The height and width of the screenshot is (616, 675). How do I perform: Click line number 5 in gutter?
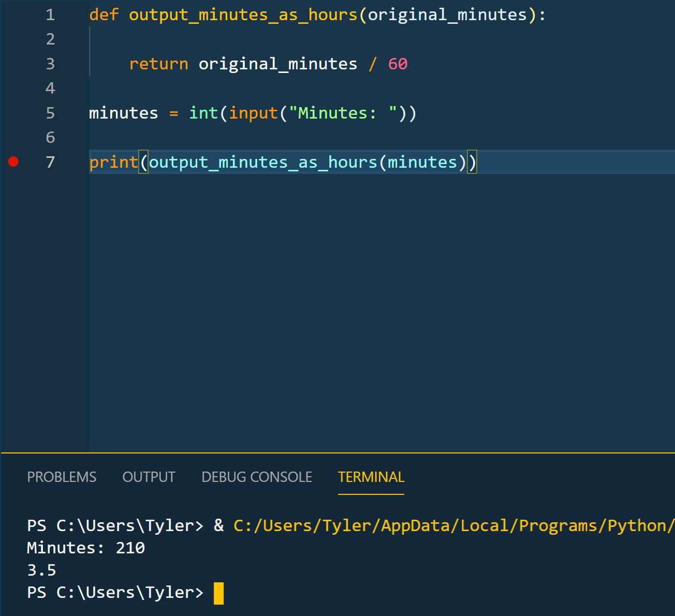tap(50, 113)
